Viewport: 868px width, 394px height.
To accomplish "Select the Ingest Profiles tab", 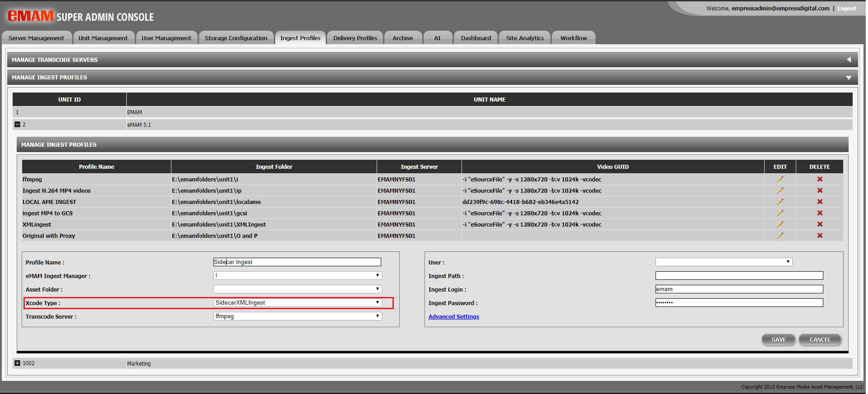I will click(300, 38).
